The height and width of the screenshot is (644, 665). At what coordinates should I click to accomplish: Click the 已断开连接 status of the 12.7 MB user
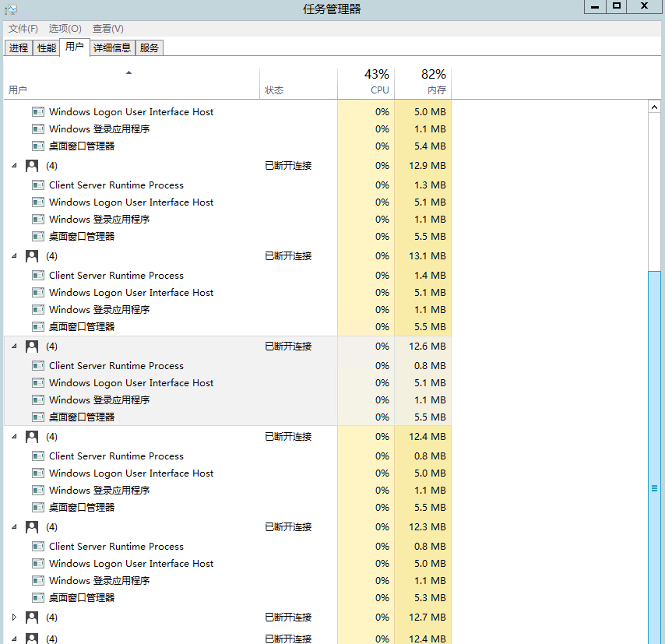(x=288, y=618)
